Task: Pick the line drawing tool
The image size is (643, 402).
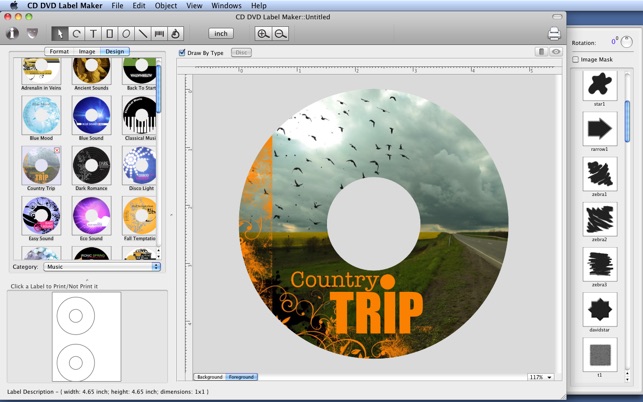Action: pyautogui.click(x=143, y=34)
